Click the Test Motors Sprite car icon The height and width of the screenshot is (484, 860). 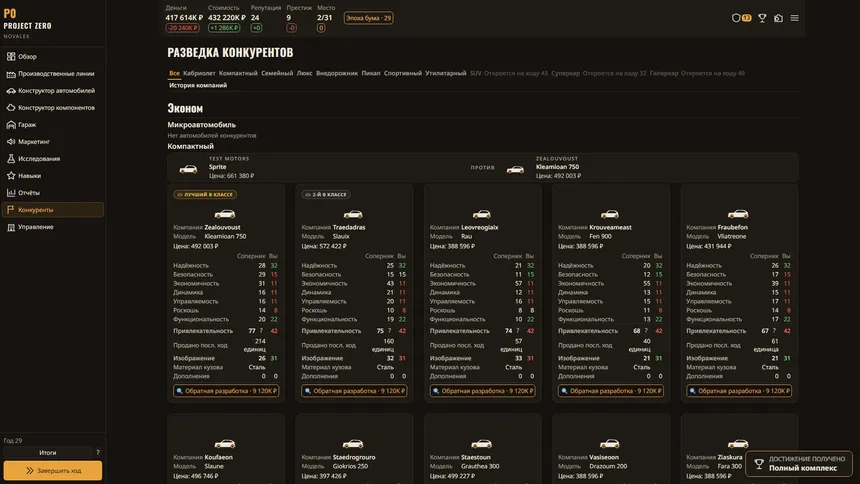tap(188, 169)
